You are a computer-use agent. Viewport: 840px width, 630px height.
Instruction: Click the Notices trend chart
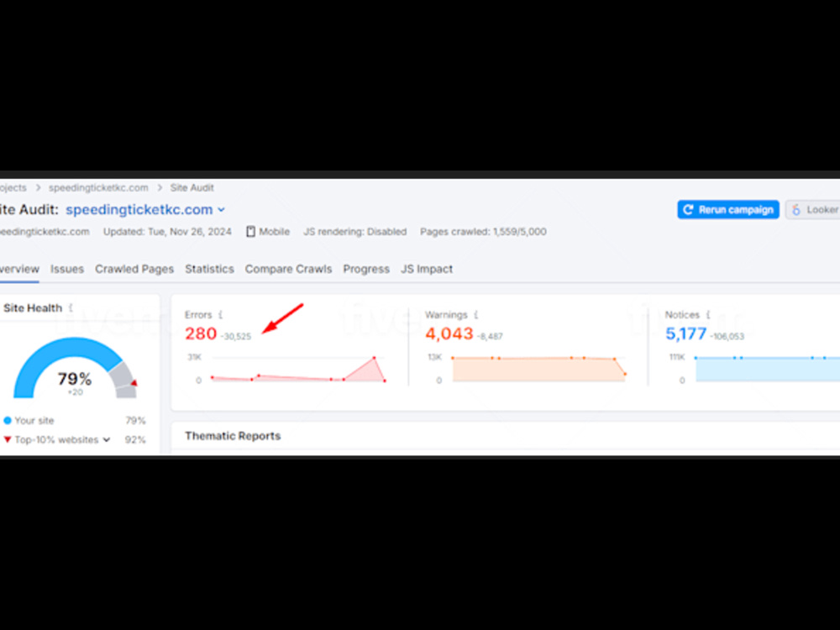pos(768,369)
